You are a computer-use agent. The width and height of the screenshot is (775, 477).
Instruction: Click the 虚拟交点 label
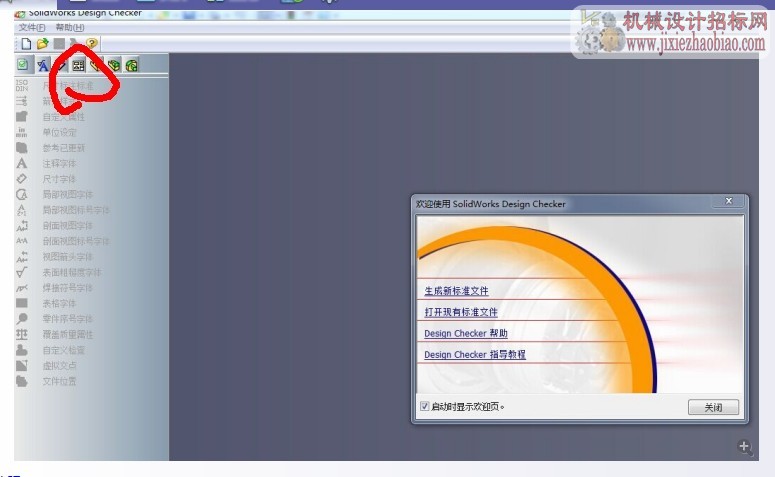59,365
